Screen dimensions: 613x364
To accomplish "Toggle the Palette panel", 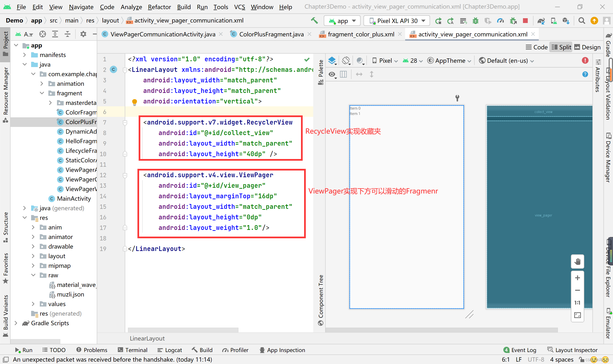I will pos(321,72).
